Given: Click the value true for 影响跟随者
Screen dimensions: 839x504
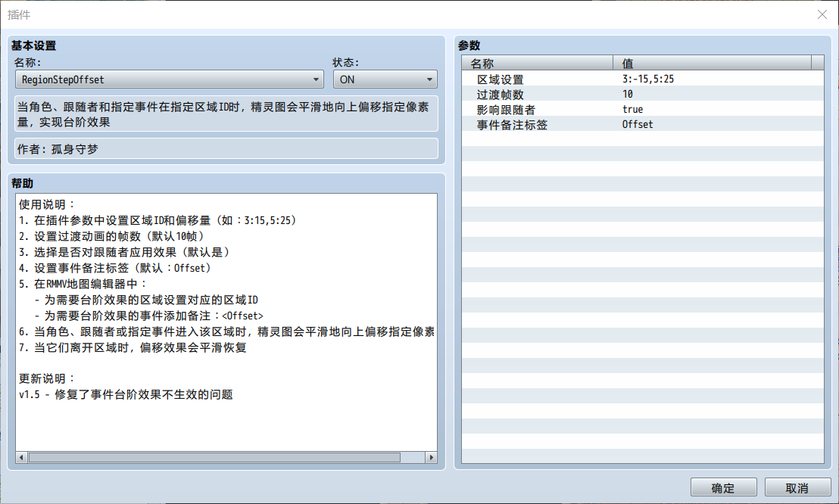Looking at the screenshot, I should pyautogui.click(x=632, y=109).
